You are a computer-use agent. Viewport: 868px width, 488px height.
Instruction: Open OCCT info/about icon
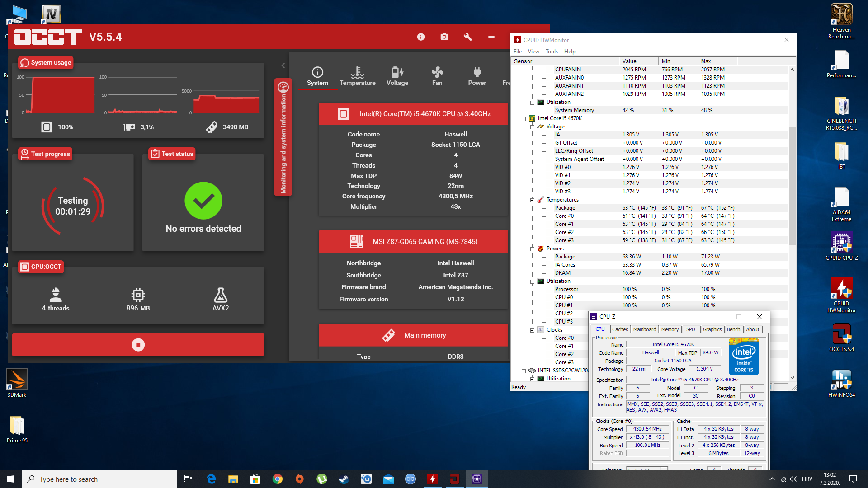pyautogui.click(x=421, y=37)
